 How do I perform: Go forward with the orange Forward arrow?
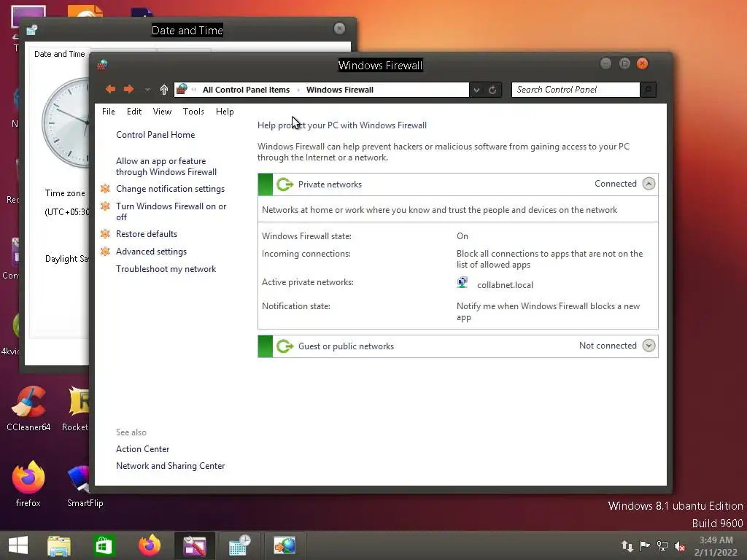[128, 89]
